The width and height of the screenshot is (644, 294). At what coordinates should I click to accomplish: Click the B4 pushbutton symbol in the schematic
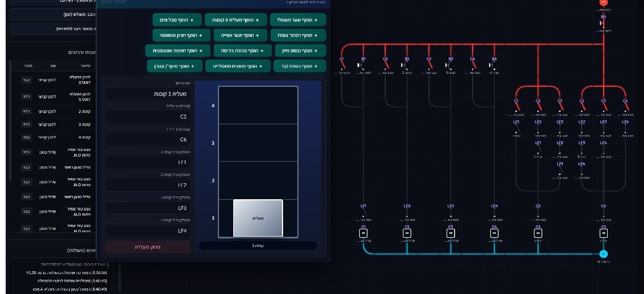[x=492, y=65]
